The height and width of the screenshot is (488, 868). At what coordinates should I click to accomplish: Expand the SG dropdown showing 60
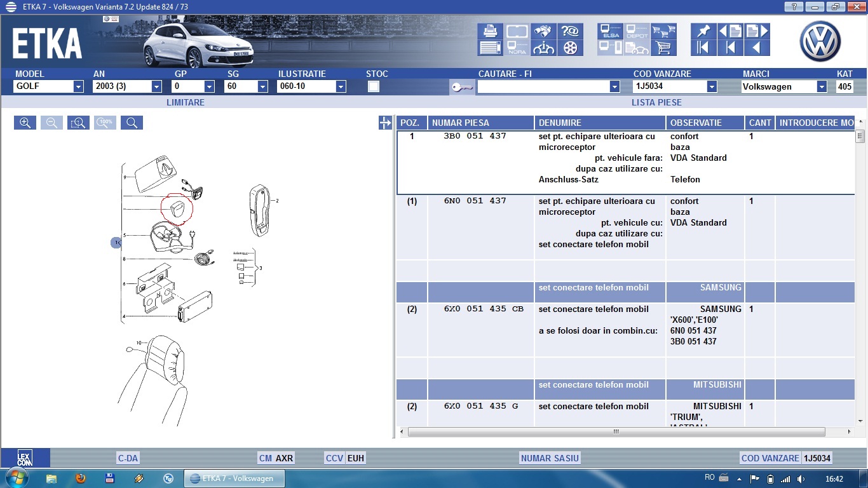click(x=262, y=86)
